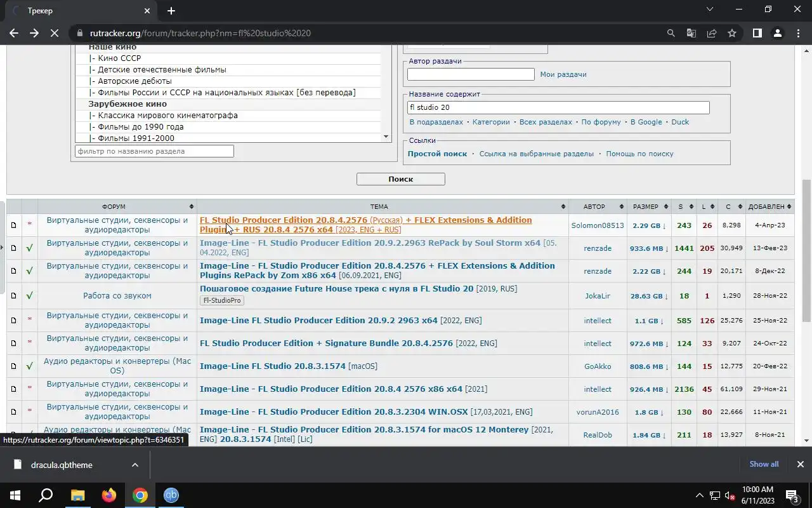Click the green checkmark in the GoAkko row
This screenshot has width=812, height=508.
click(x=29, y=366)
